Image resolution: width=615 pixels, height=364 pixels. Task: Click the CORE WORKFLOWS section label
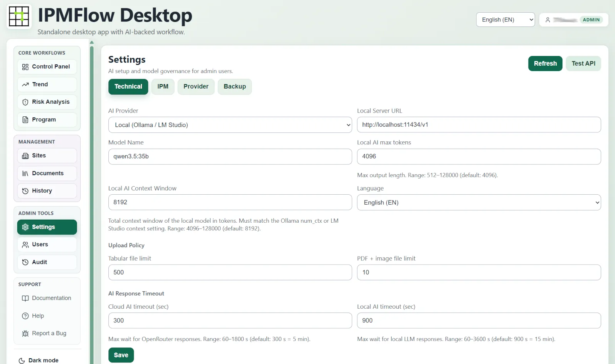click(42, 53)
